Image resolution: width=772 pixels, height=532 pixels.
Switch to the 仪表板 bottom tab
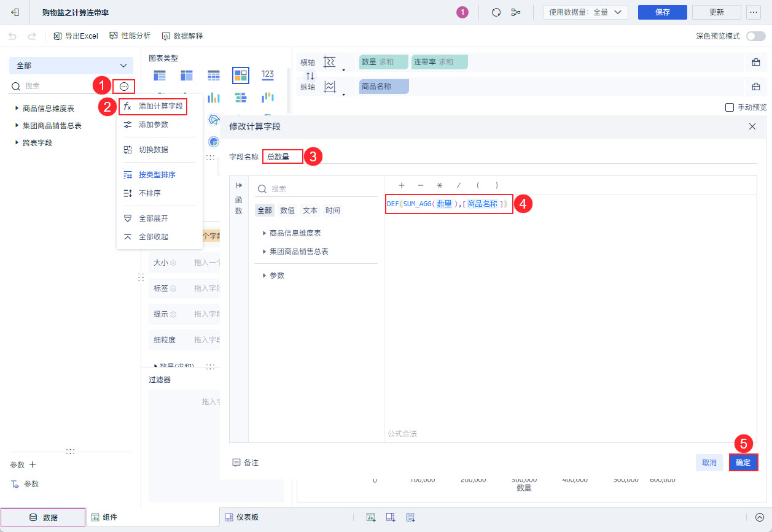[x=241, y=517]
